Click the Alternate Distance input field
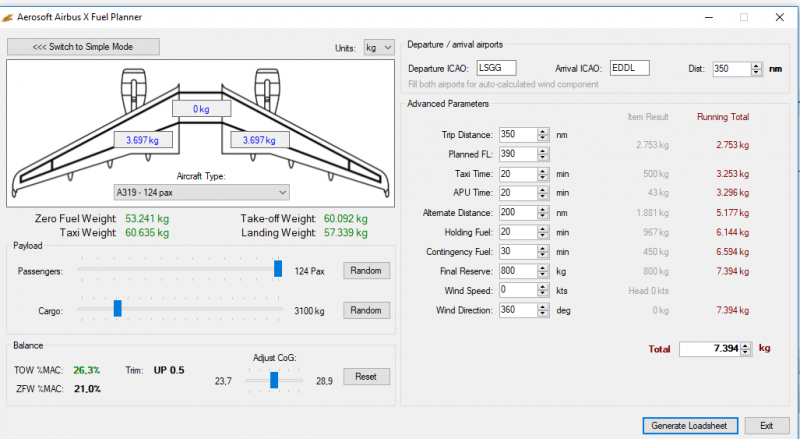800x439 pixels. point(518,212)
